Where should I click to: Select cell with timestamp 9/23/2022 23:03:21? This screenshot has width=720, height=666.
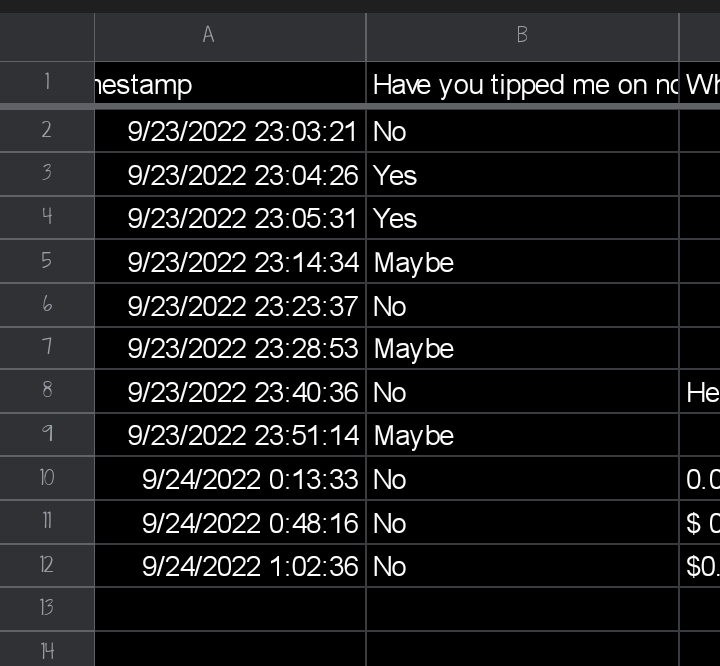tap(230, 131)
